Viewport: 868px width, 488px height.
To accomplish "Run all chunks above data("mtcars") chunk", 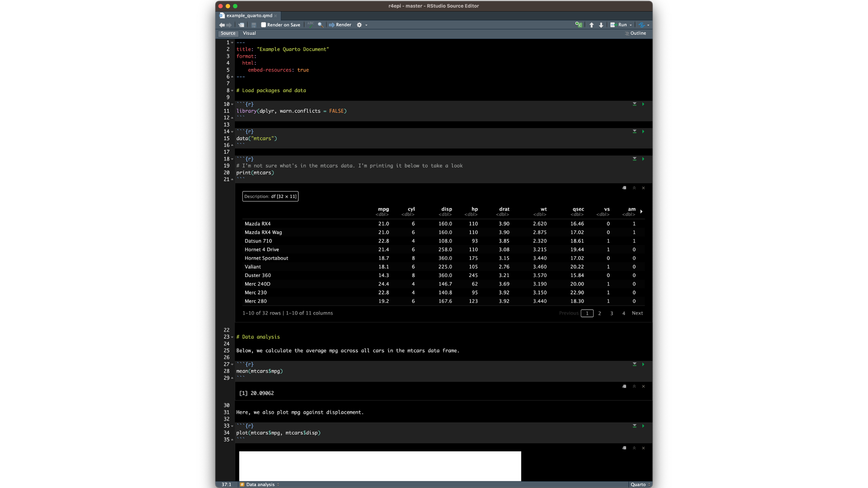I will [x=635, y=132].
